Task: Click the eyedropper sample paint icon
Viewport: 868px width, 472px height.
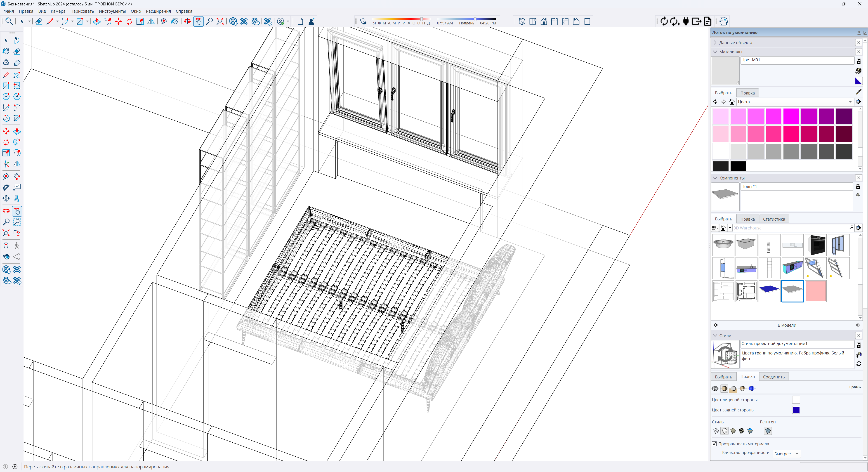Action: click(x=858, y=92)
